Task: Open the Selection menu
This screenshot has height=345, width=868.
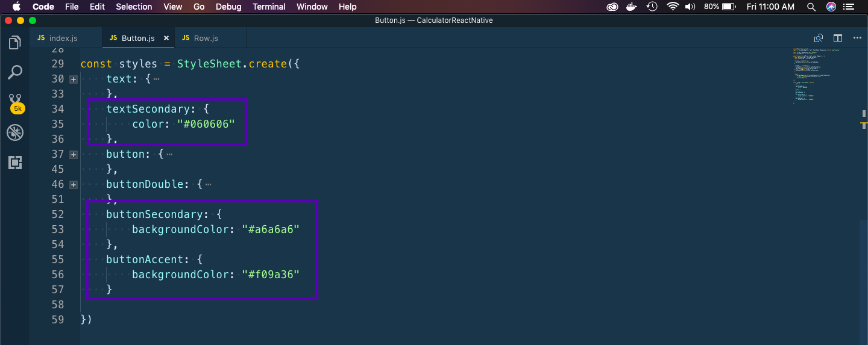Action: pyautogui.click(x=134, y=7)
